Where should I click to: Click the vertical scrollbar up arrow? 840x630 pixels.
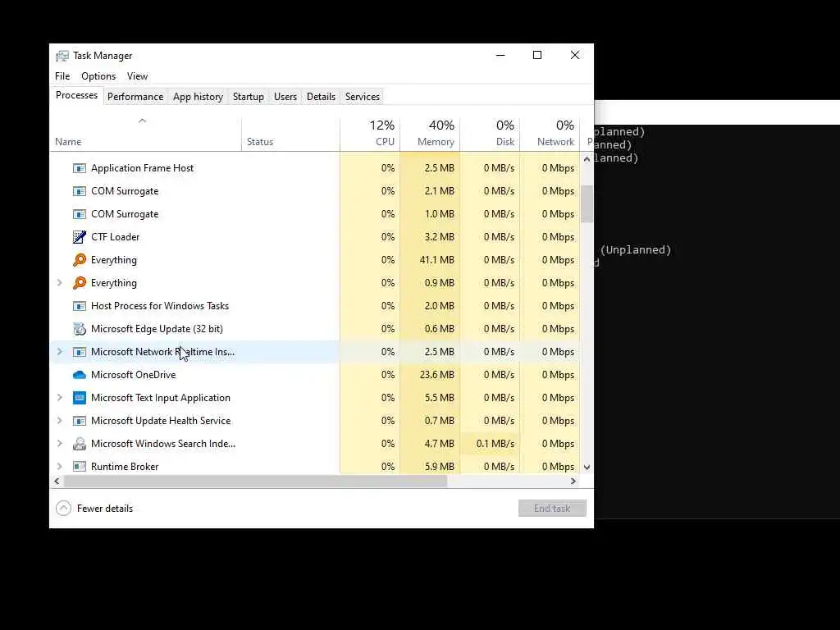coord(587,159)
